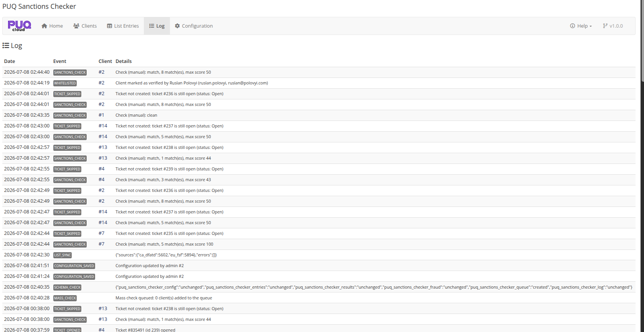Click the date 2026-07-08 02:43:35

pyautogui.click(x=26, y=115)
